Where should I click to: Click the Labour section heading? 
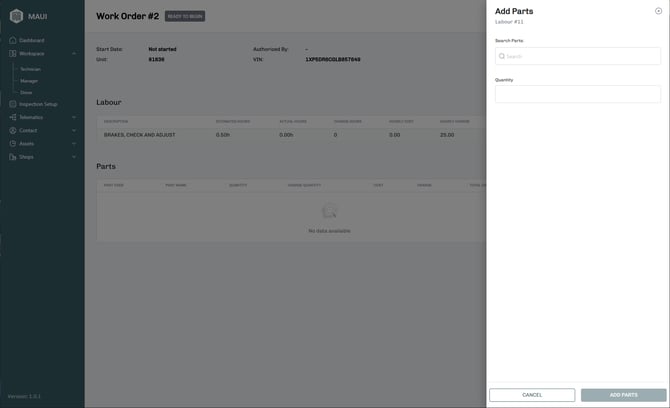[x=109, y=102]
